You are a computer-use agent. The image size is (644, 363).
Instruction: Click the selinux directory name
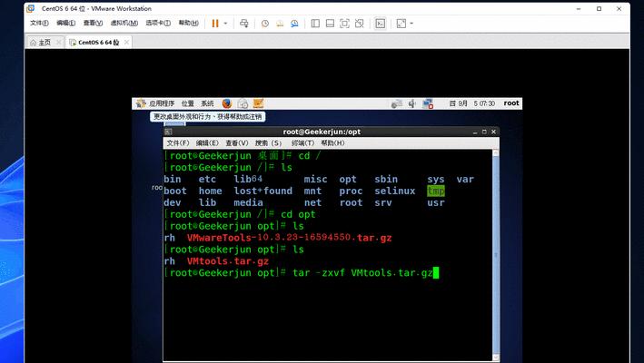395,191
